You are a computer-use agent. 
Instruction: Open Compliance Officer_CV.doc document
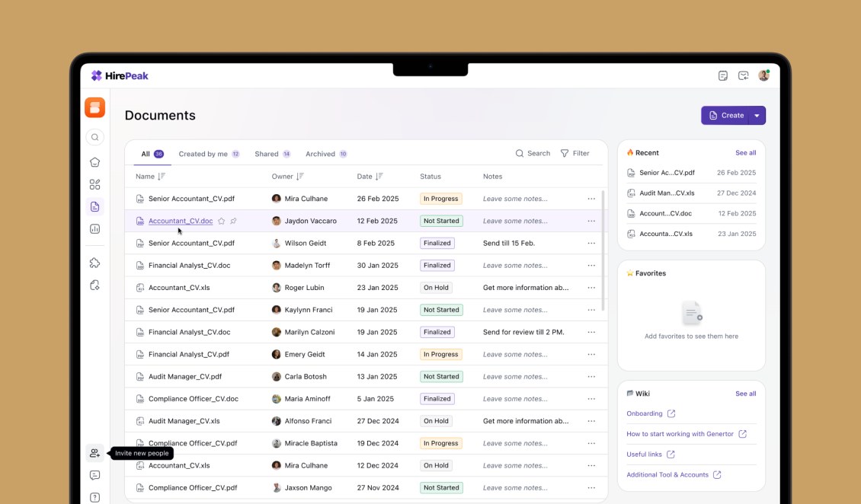pos(194,399)
